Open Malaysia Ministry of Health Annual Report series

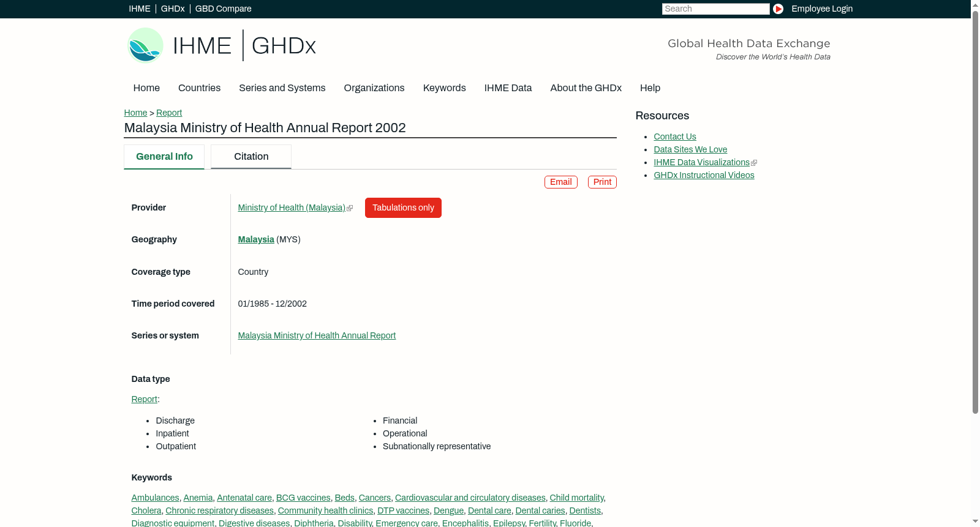[x=317, y=335]
